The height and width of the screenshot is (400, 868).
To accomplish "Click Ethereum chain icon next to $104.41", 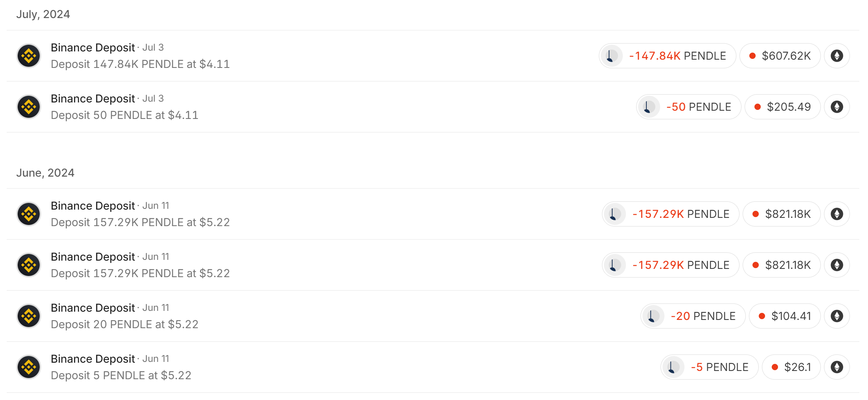I will [837, 316].
